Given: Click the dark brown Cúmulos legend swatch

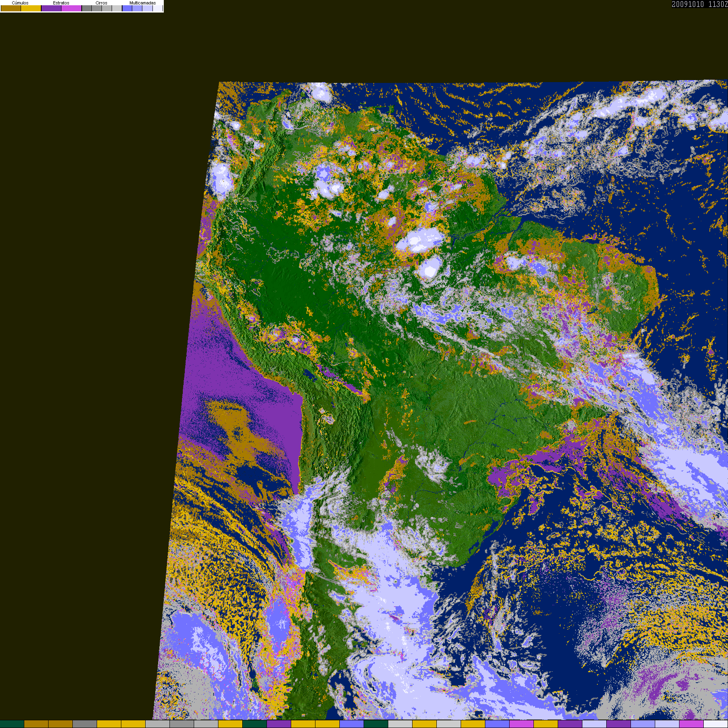Looking at the screenshot, I should click(x=11, y=8).
